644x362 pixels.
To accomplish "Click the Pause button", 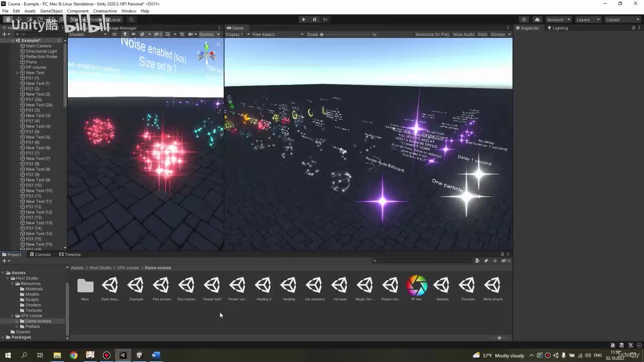I will click(x=314, y=20).
